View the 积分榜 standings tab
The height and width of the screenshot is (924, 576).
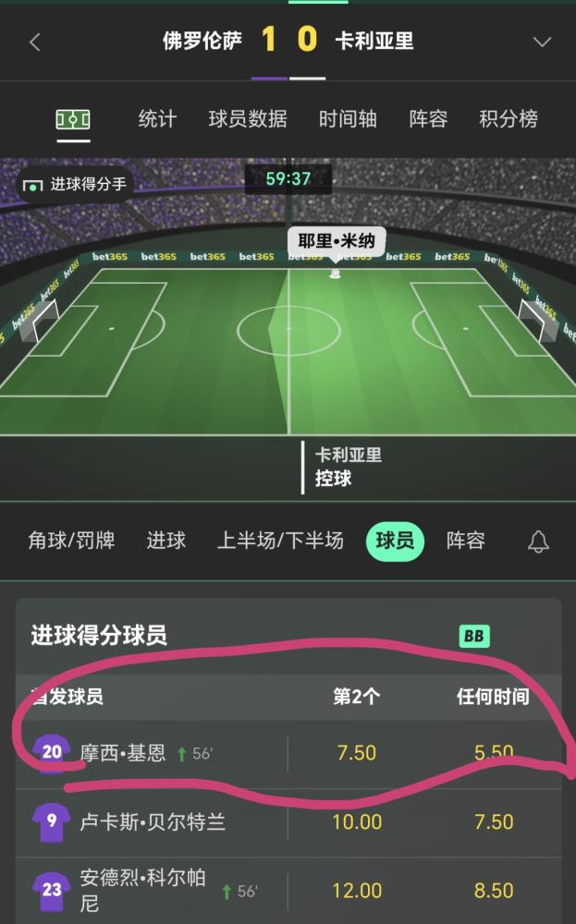(x=509, y=119)
